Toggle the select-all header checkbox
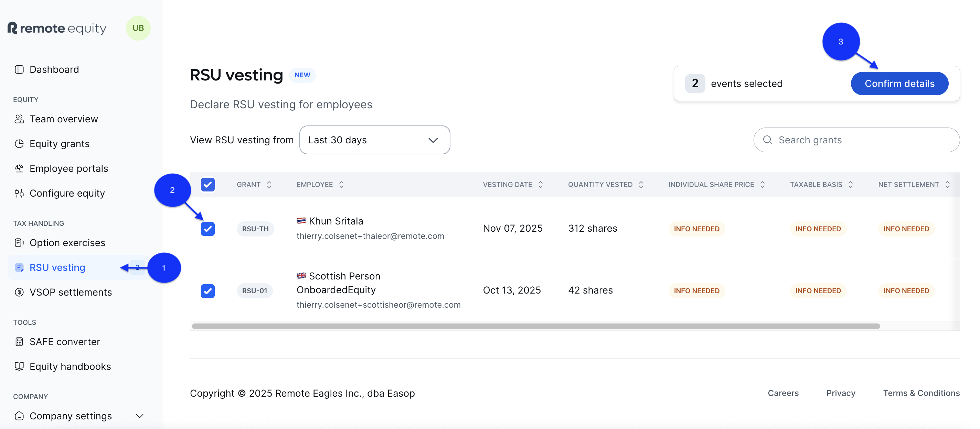 [208, 184]
